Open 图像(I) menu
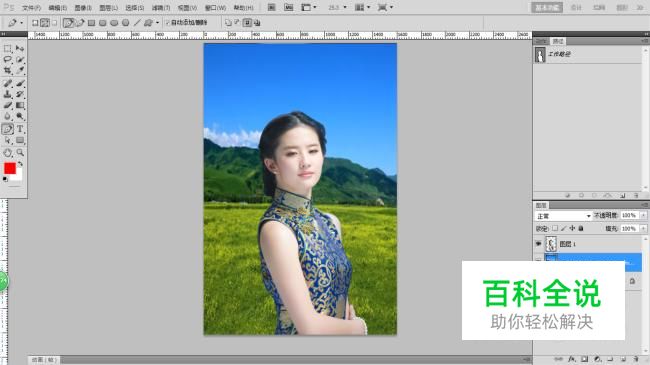 pos(83,8)
